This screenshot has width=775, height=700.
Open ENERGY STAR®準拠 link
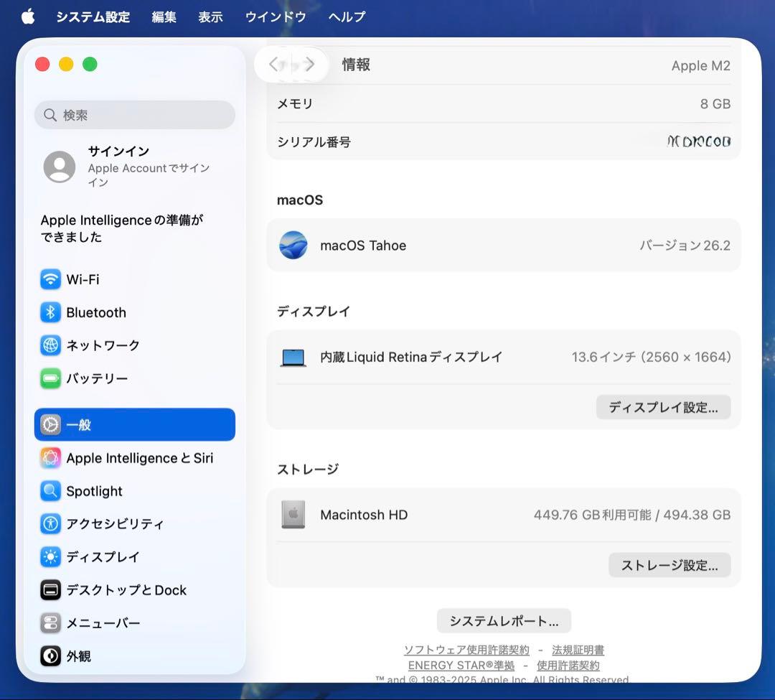pos(461,666)
